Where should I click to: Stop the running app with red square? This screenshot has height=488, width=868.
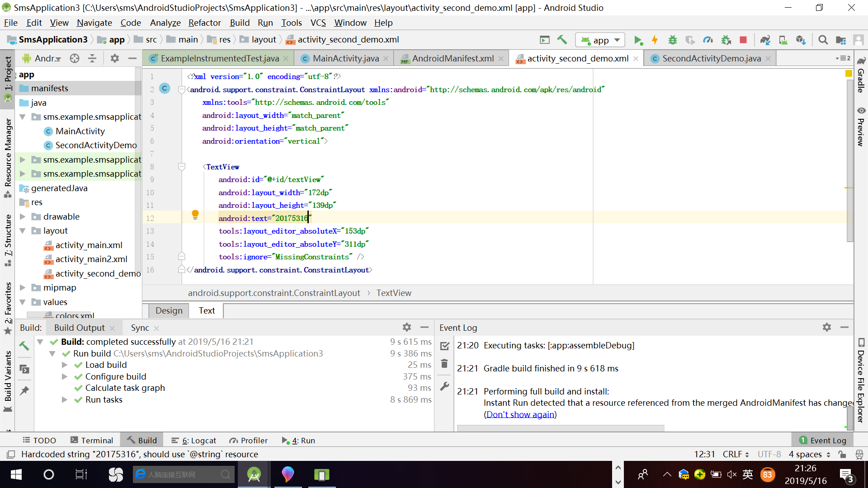pos(743,40)
